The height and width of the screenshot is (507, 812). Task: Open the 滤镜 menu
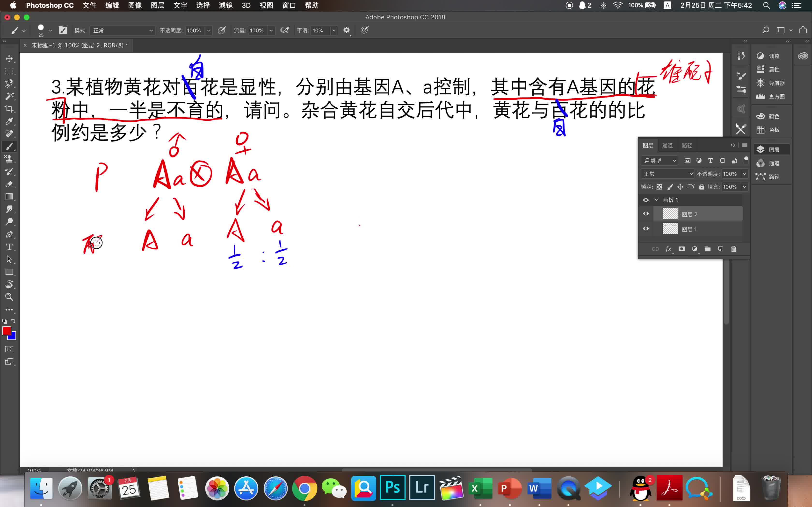225,5
